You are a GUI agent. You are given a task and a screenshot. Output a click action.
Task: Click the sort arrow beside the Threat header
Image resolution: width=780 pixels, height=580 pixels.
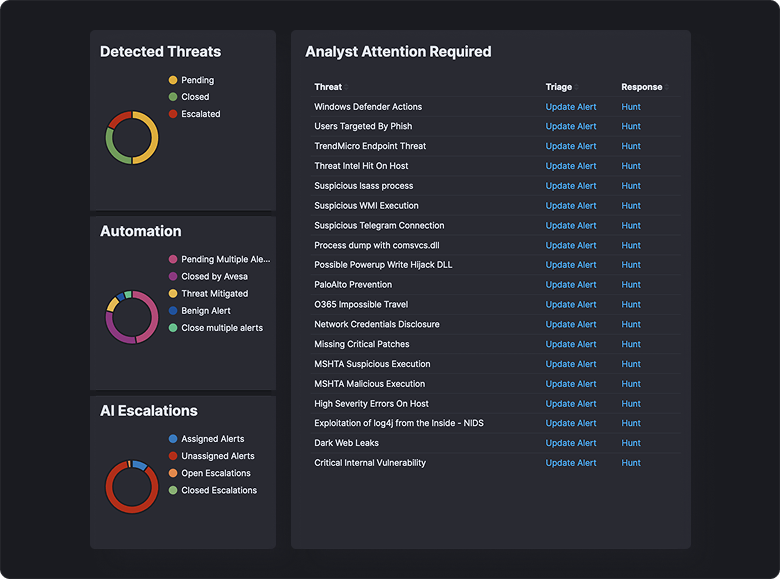346,87
